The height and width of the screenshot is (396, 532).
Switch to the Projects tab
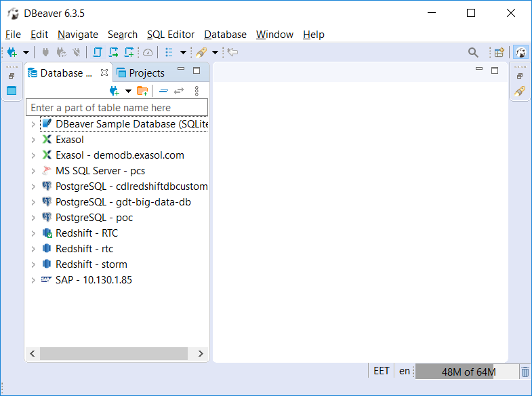point(140,73)
